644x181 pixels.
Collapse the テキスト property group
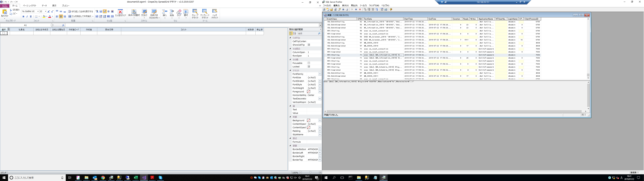(290, 71)
